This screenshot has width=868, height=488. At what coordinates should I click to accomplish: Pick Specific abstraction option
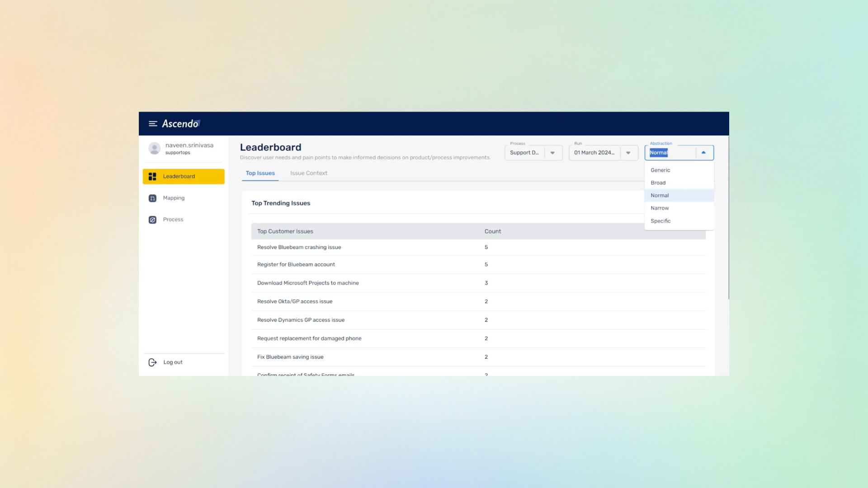(660, 221)
